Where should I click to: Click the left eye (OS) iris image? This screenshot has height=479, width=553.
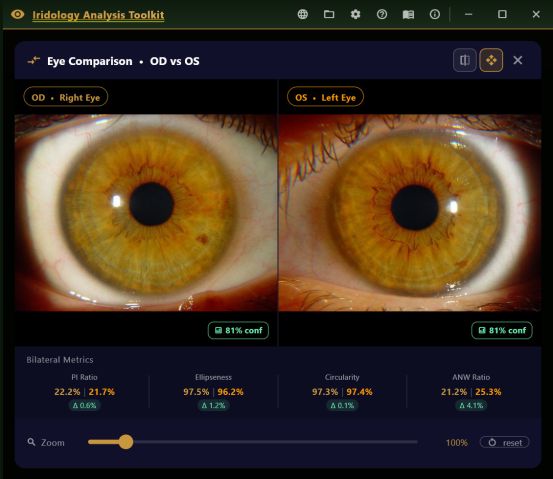pyautogui.click(x=410, y=212)
